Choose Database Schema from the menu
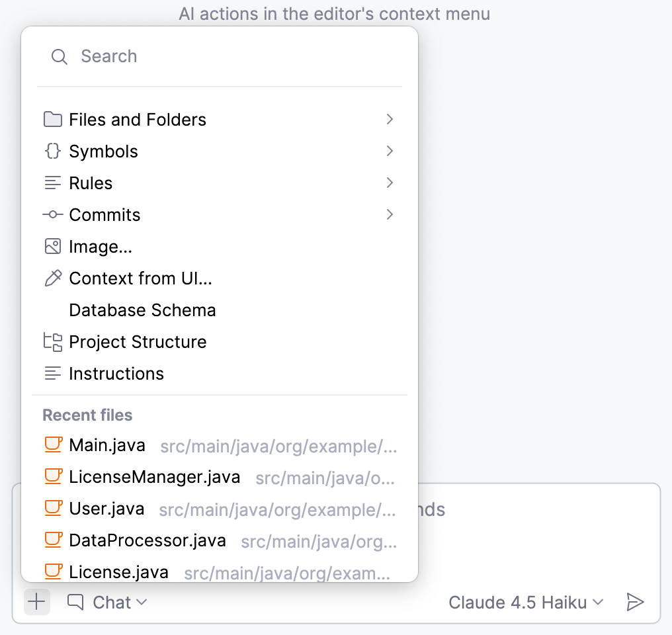Viewport: 672px width, 635px height. [142, 310]
